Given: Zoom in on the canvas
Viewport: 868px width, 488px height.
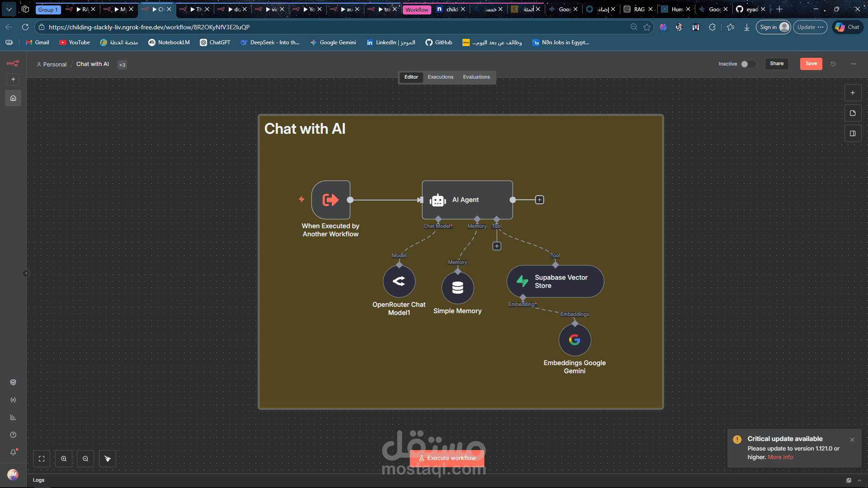Looking at the screenshot, I should (x=64, y=459).
